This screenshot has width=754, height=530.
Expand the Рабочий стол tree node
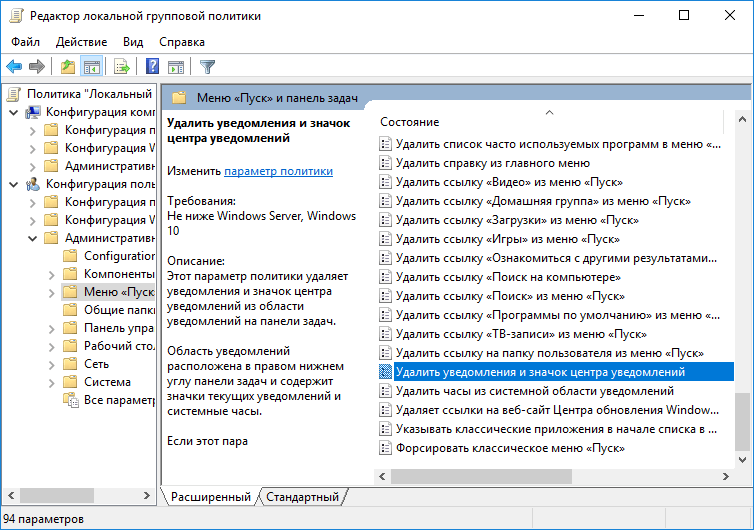click(51, 346)
